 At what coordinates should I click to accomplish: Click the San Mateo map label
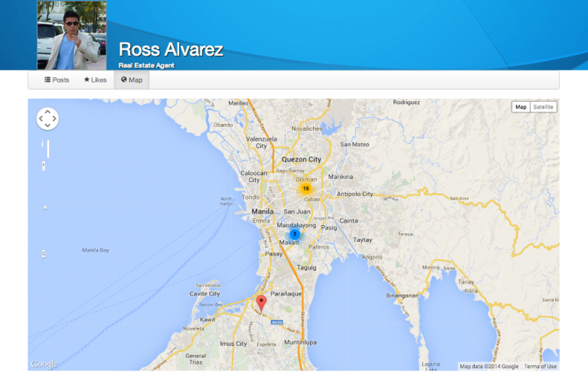tap(354, 145)
